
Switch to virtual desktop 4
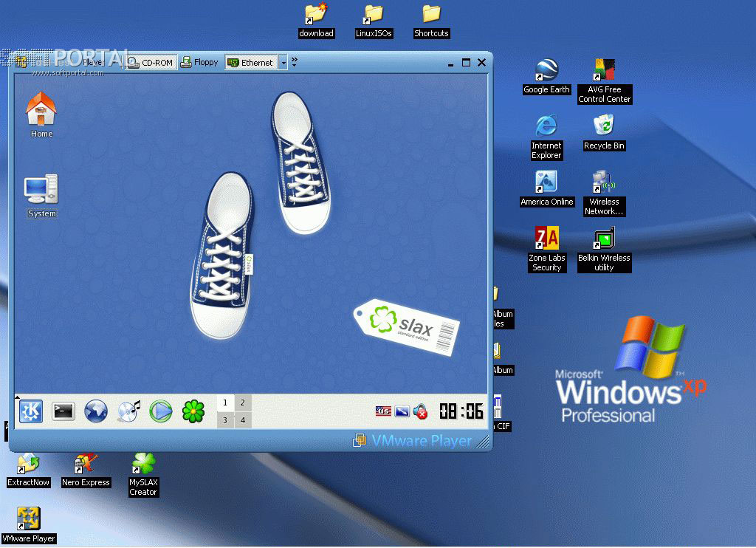pyautogui.click(x=242, y=420)
